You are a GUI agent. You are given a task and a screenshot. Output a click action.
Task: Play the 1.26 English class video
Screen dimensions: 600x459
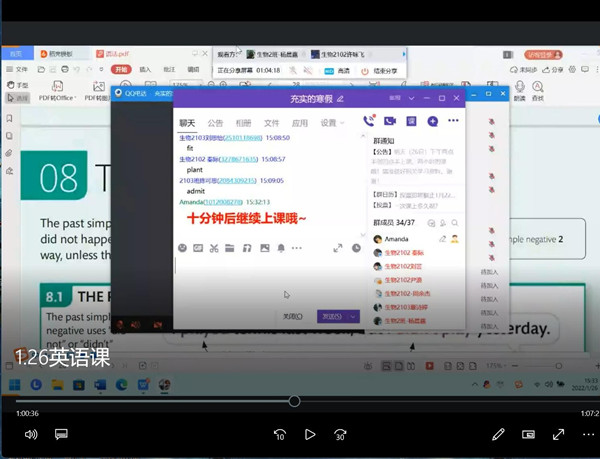tap(310, 434)
